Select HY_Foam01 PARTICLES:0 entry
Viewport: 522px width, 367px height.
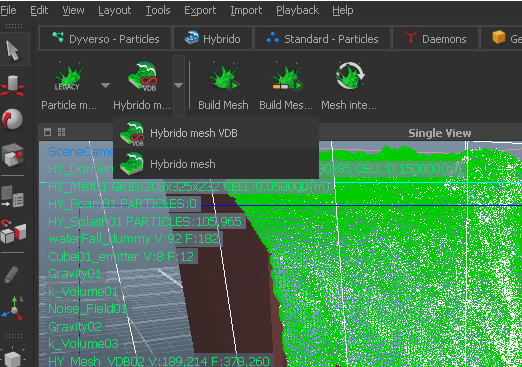point(123,204)
